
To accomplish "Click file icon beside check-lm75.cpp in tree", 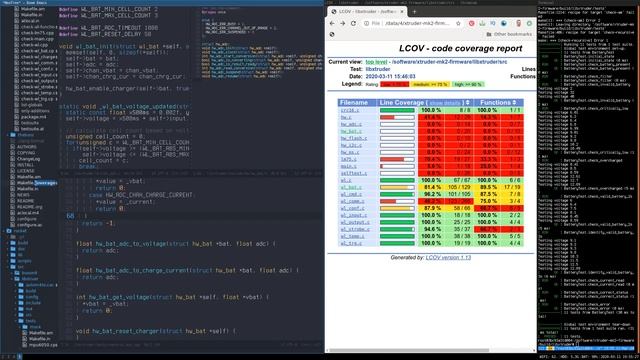I will pos(16,33).
